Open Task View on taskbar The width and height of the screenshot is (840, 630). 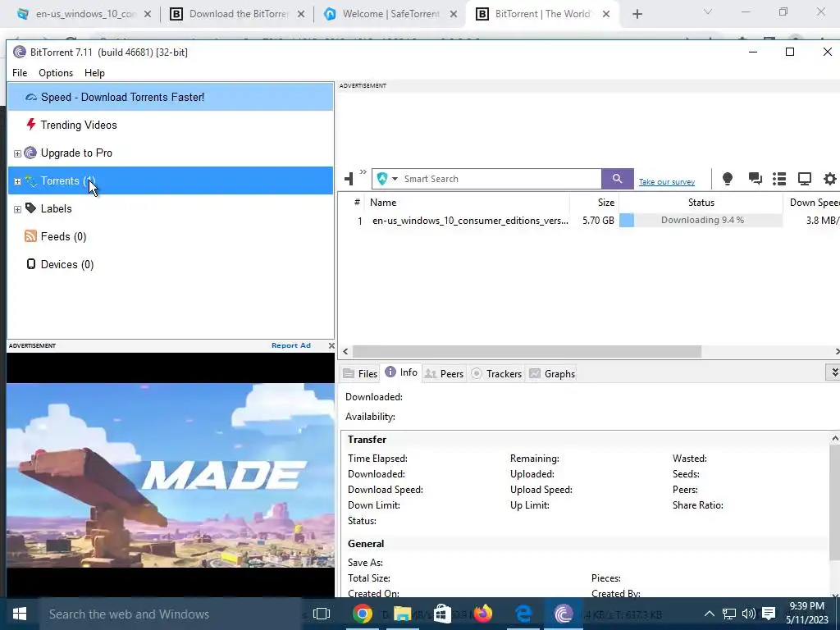(322, 614)
